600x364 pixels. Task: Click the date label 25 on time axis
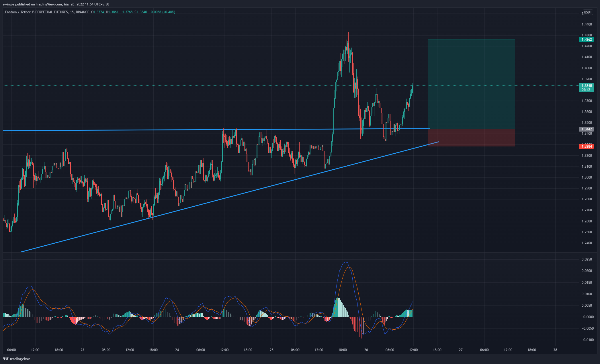coord(271,350)
